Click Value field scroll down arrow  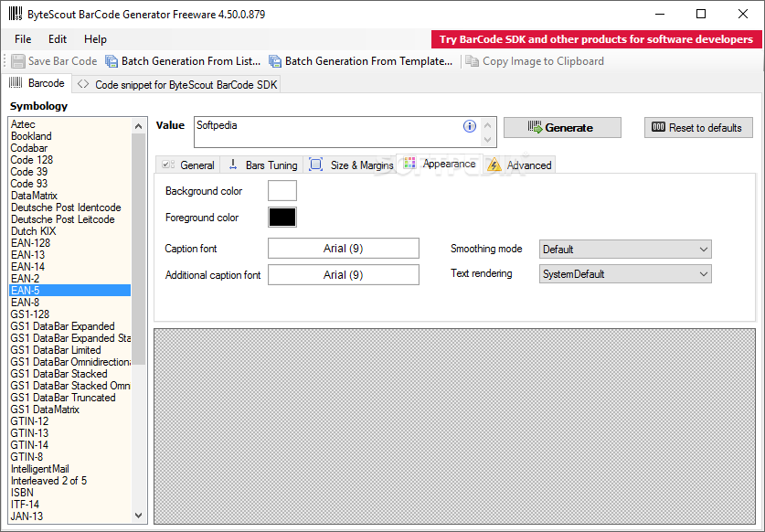coord(487,140)
